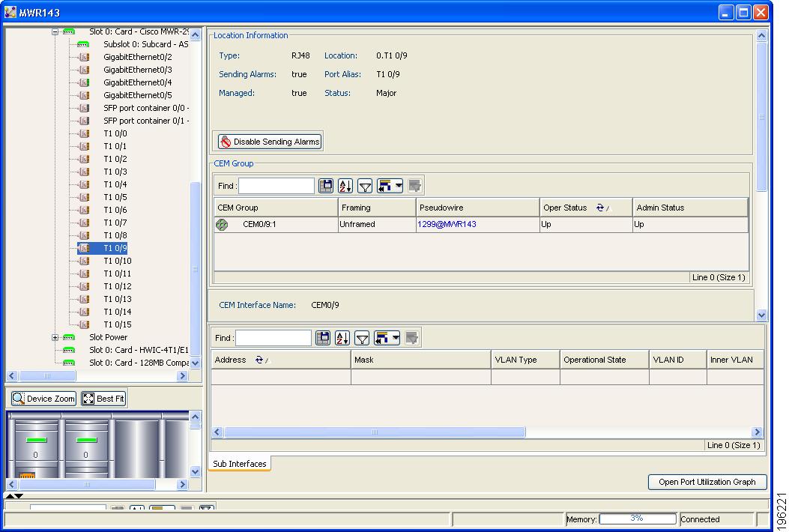Click the port icon beside T1 0/6

point(84,210)
